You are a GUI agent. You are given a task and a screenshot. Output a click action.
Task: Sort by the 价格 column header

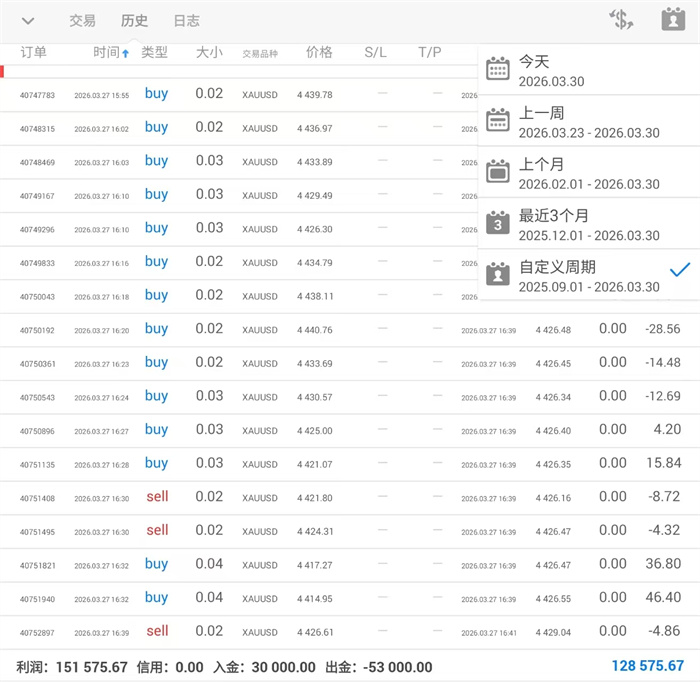point(319,53)
